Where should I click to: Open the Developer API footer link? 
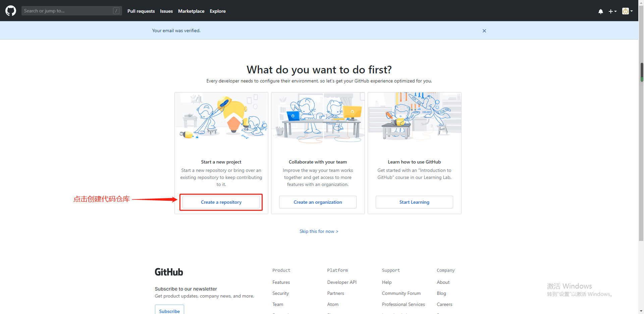point(342,282)
